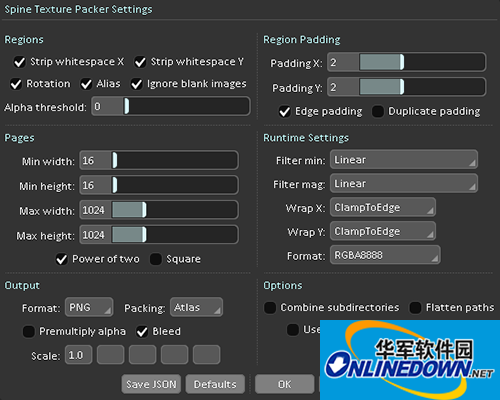Viewport: 500px width, 400px height.
Task: Click the third empty Scale field
Action: (175, 355)
